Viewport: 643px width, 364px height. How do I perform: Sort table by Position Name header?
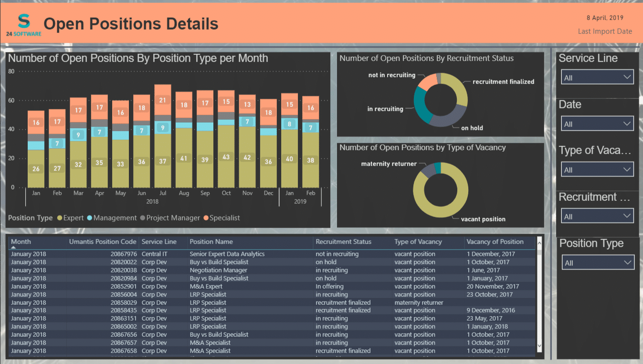[x=211, y=242]
